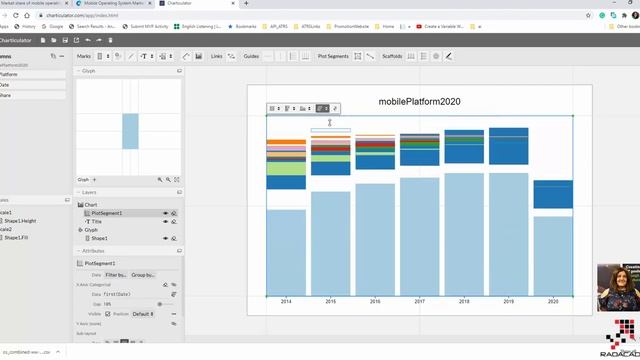Click the Redo arrow icon
Screen dimensions: 640x360
click(99, 40)
